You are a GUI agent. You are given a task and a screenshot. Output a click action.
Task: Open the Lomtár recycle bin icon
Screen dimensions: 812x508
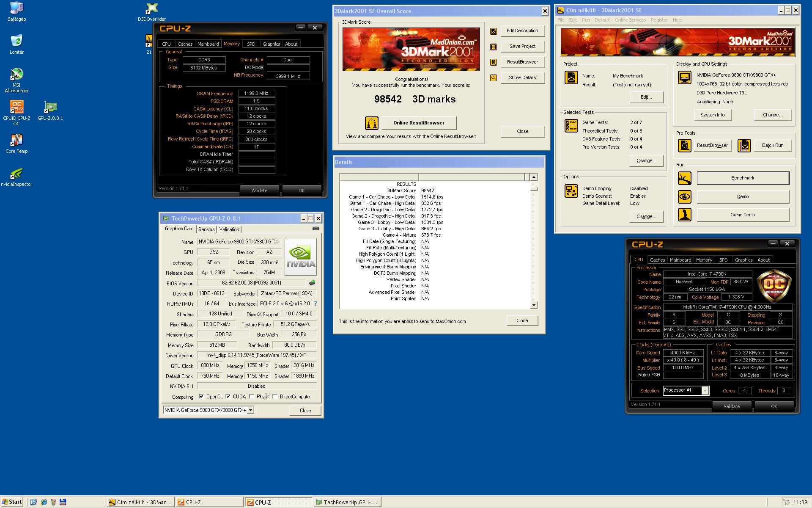click(x=16, y=44)
